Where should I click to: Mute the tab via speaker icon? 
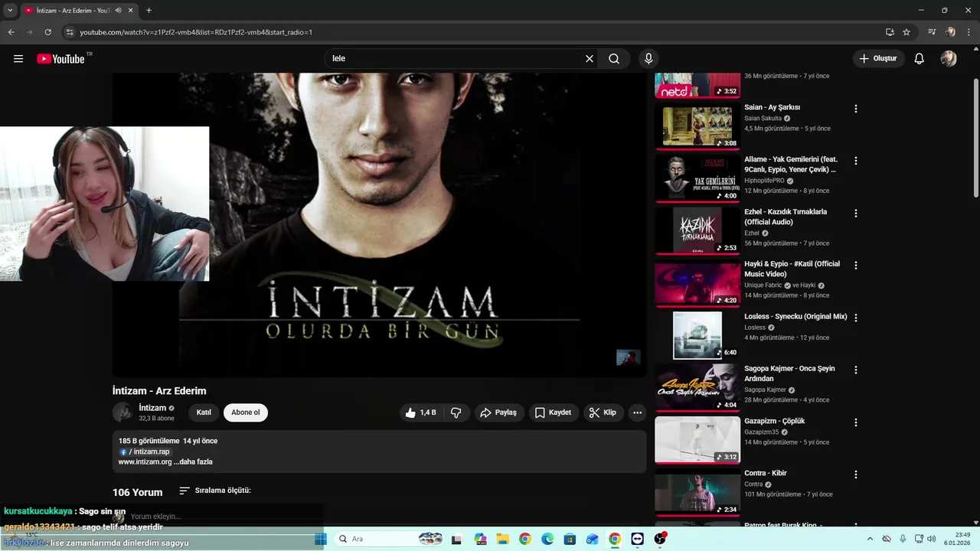click(x=118, y=11)
